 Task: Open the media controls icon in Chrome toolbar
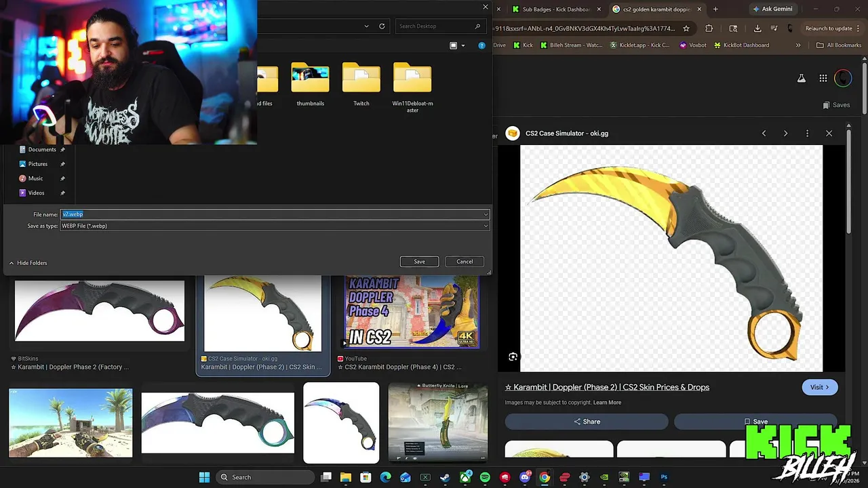[x=774, y=28]
